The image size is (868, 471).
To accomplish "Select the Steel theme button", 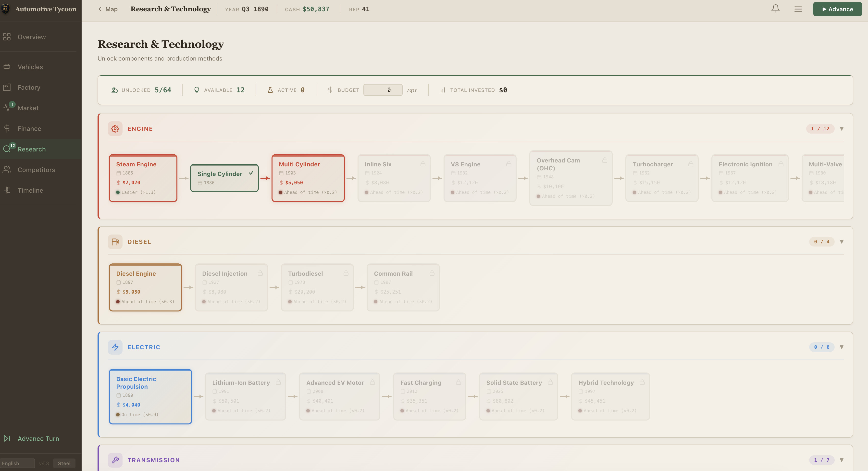I will 64,463.
